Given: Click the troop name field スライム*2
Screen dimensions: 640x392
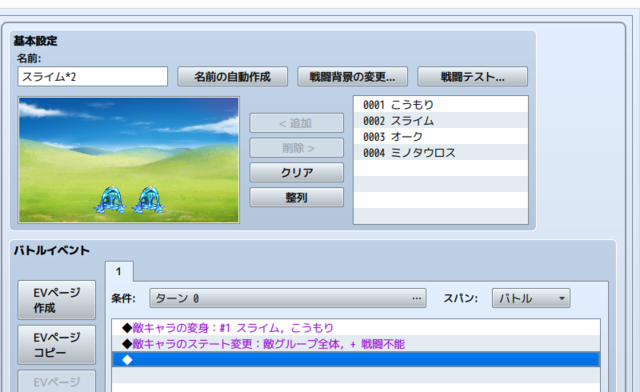Looking at the screenshot, I should coord(93,77).
